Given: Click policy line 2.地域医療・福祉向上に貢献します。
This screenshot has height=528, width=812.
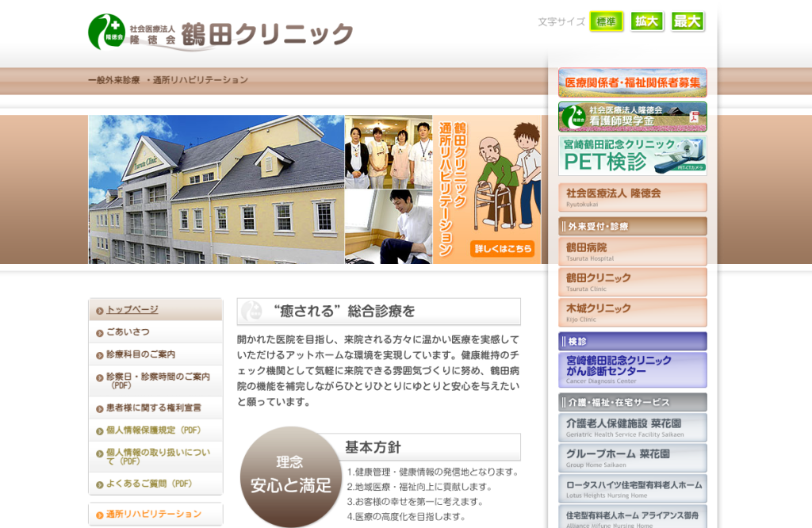Looking at the screenshot, I should coord(419,487).
